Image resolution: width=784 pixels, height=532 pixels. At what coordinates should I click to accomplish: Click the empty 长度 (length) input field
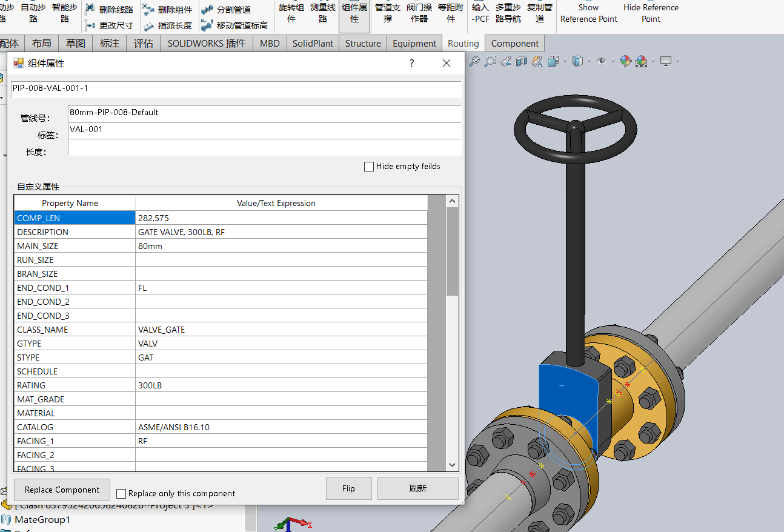point(264,147)
